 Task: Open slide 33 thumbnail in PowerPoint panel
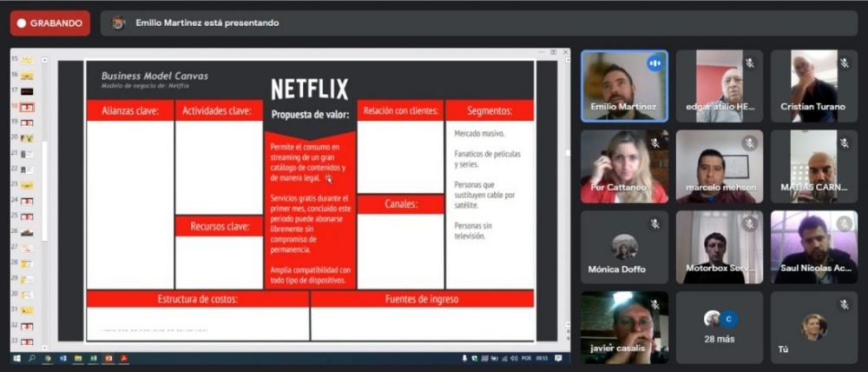pos(27,342)
